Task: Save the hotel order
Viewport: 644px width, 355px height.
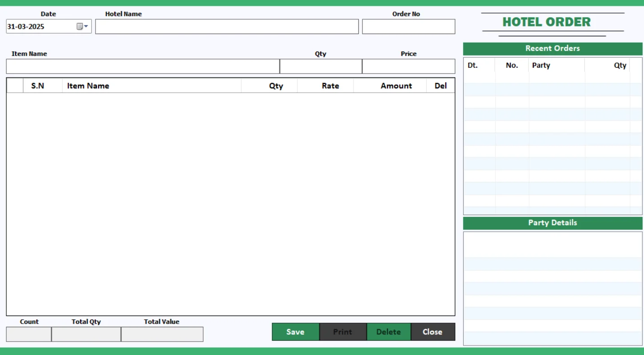Action: point(296,332)
